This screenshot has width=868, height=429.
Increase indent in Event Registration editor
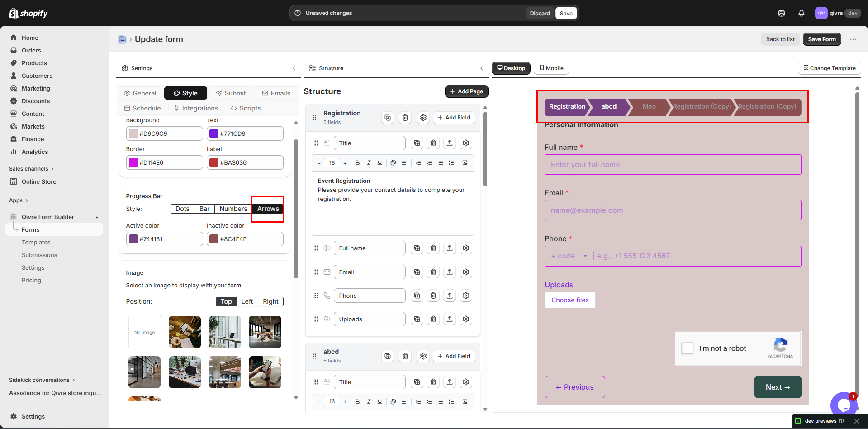coord(418,163)
